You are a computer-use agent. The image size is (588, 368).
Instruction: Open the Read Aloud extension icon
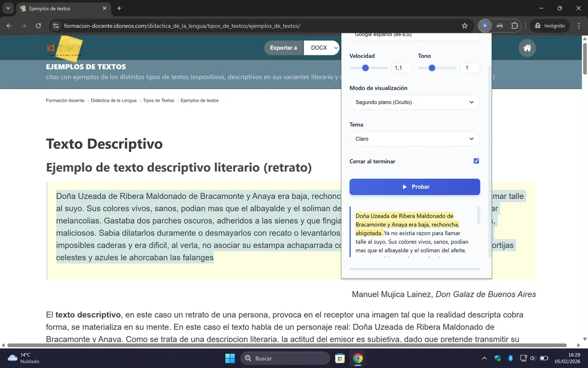pyautogui.click(x=485, y=26)
